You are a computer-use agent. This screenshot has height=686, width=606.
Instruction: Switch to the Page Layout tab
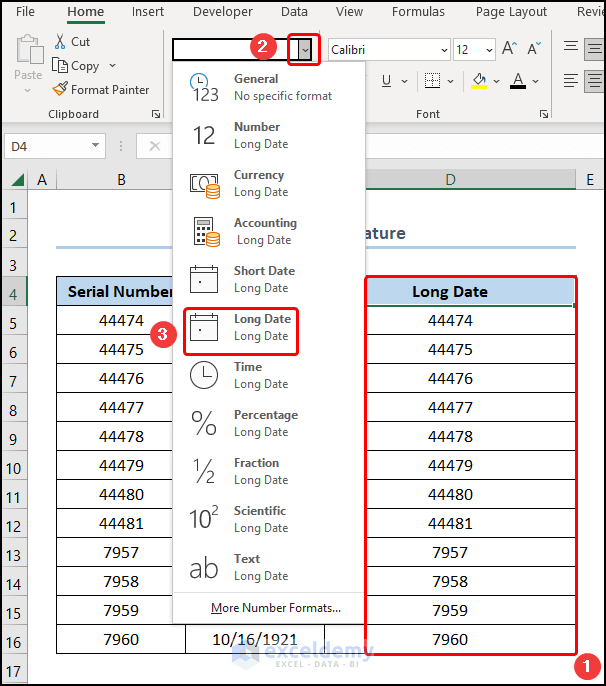click(x=511, y=12)
